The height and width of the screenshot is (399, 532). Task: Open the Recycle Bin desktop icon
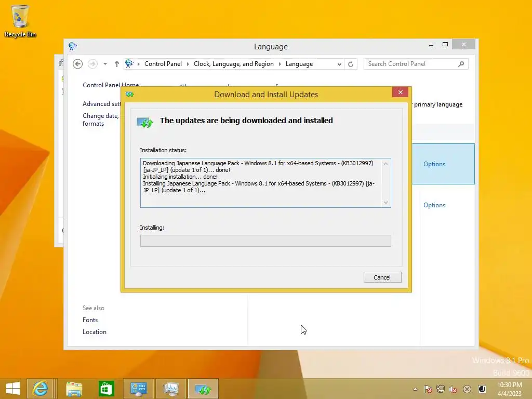[x=20, y=21]
